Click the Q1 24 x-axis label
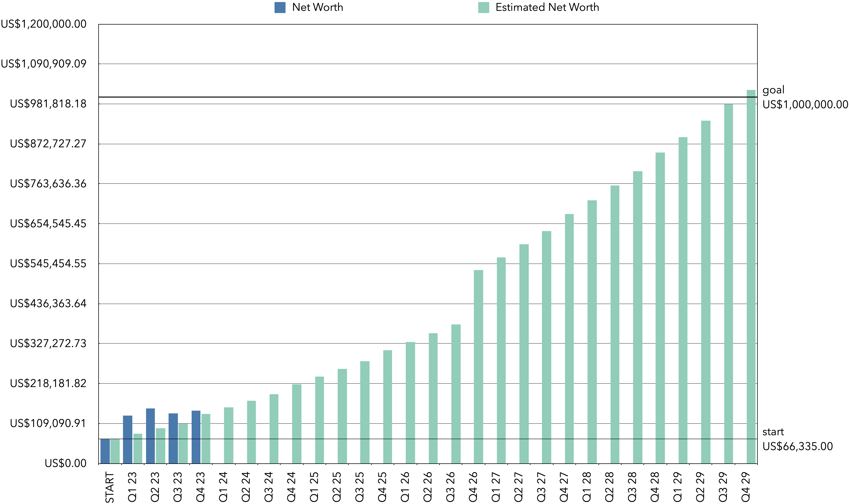 click(223, 487)
